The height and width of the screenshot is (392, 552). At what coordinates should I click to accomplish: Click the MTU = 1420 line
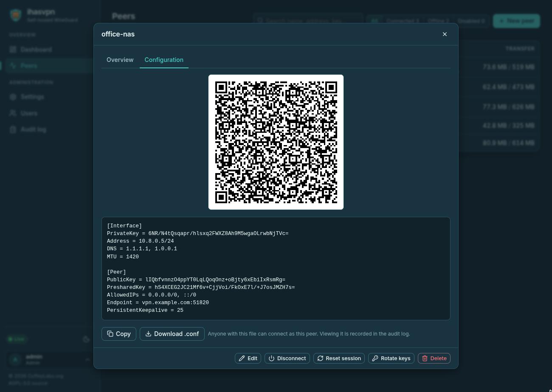123,257
